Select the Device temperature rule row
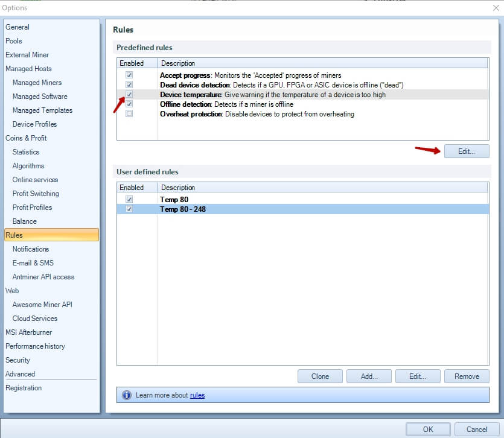This screenshot has width=504, height=438. [302, 95]
